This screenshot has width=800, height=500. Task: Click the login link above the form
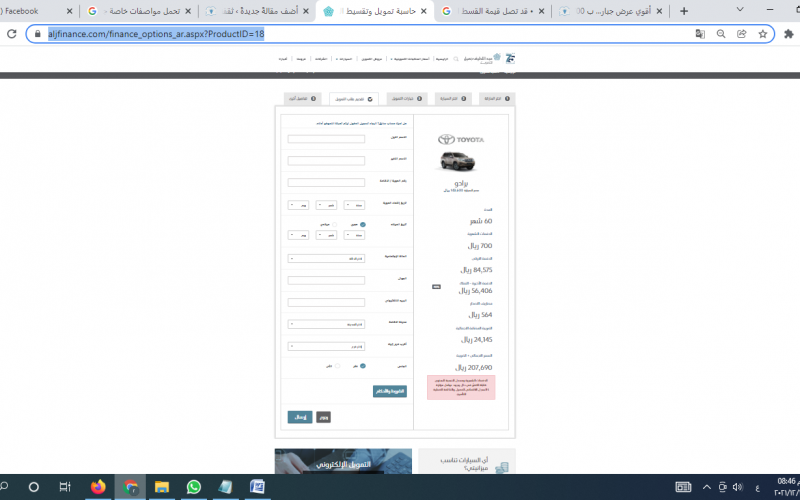coord(363,123)
